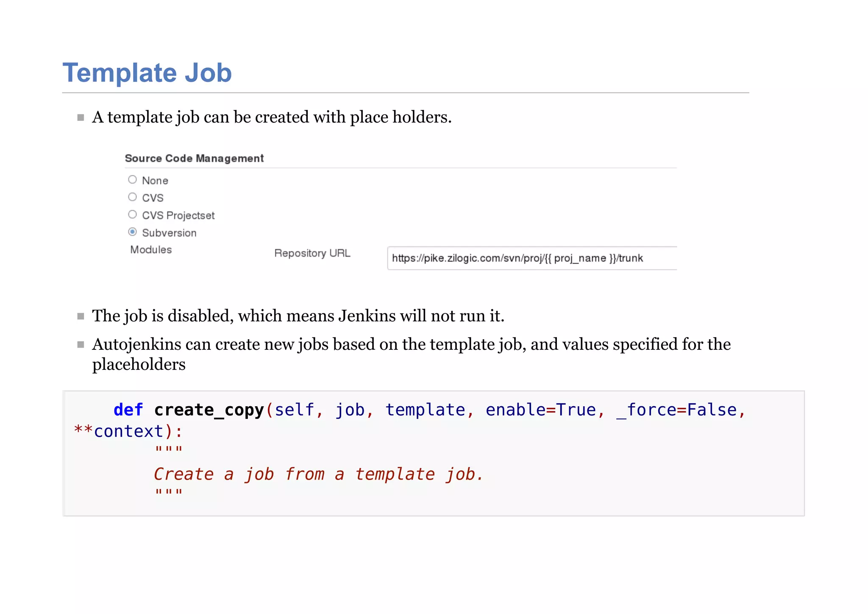The width and height of the screenshot is (868, 614).
Task: Click 'A template job can be created' bullet
Action: (272, 117)
